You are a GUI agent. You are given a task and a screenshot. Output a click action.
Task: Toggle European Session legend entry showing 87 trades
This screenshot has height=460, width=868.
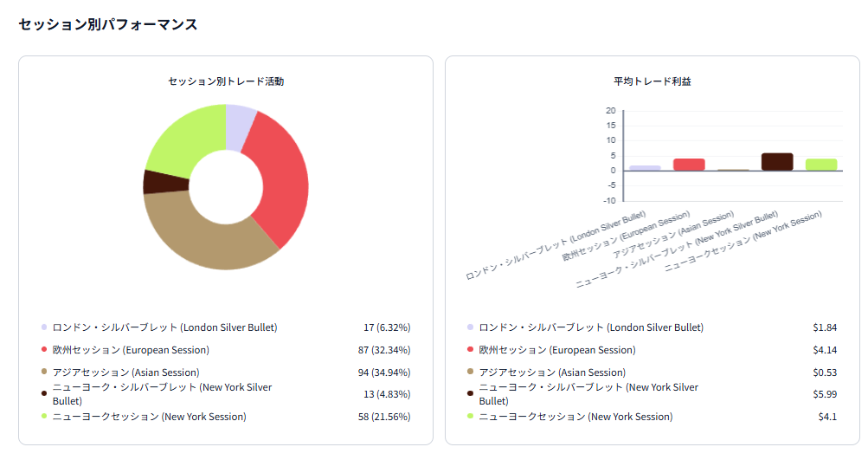[x=131, y=350]
